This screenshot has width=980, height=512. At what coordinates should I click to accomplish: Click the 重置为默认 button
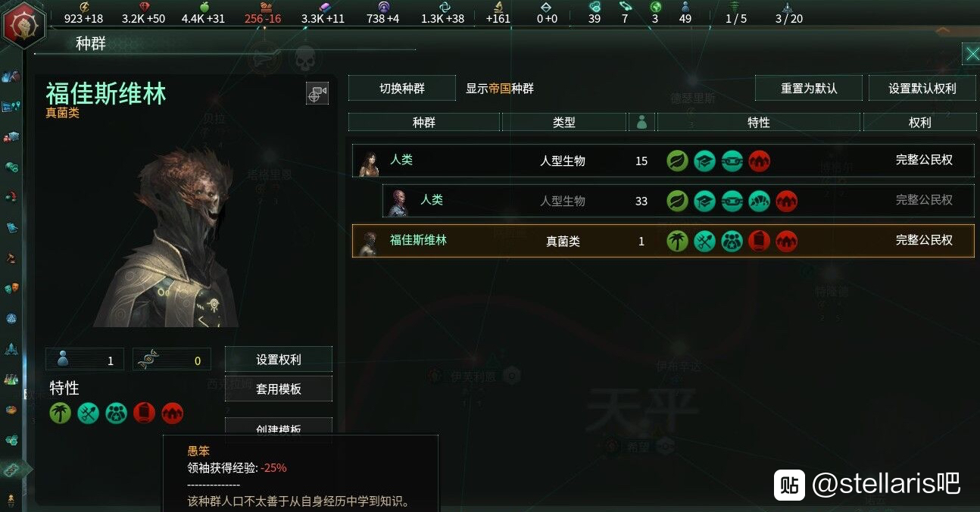coord(809,89)
